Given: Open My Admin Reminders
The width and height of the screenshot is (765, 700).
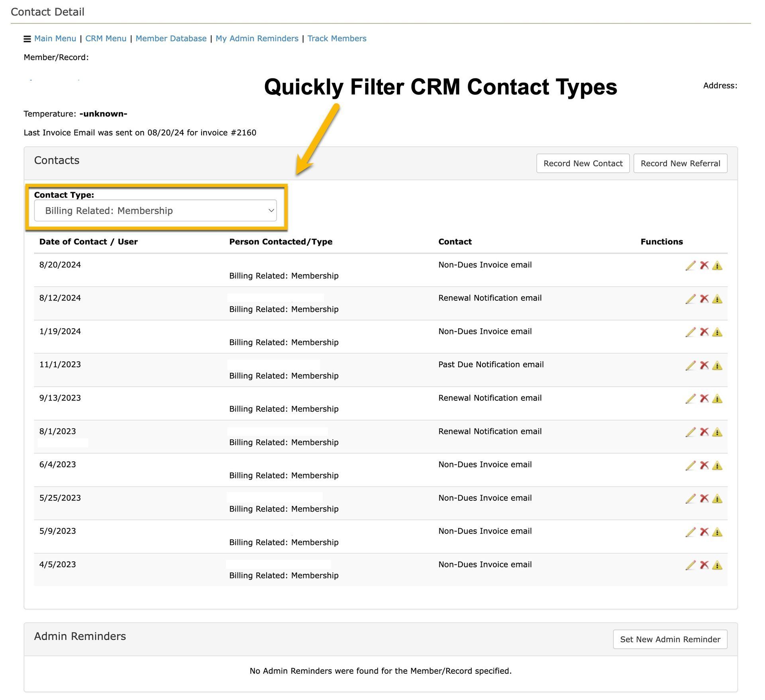Looking at the screenshot, I should (257, 38).
